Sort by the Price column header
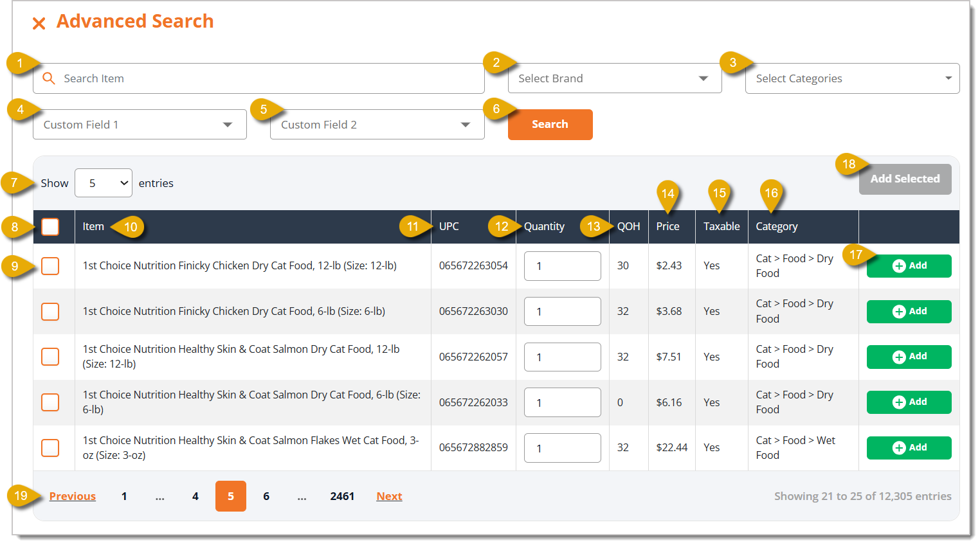Image resolution: width=980 pixels, height=545 pixels. [667, 227]
